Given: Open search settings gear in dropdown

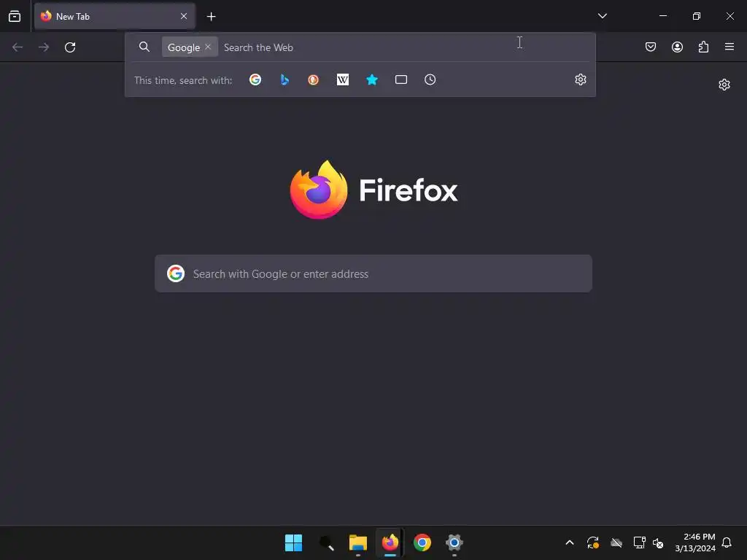Looking at the screenshot, I should (x=580, y=79).
